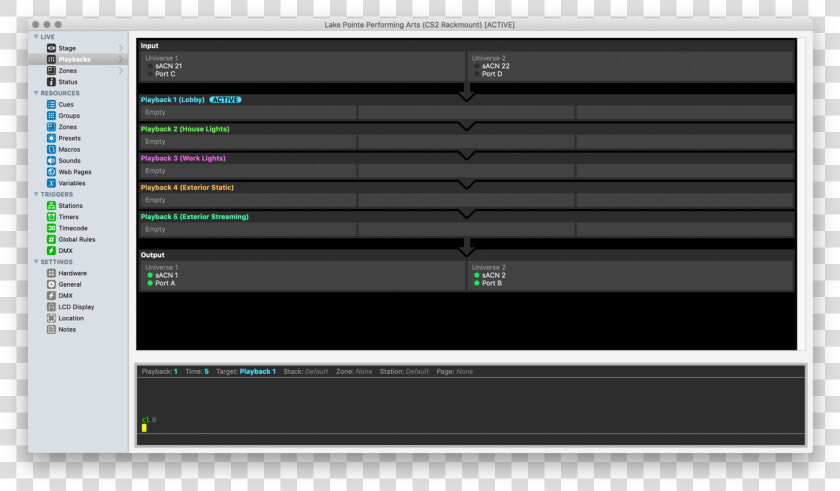Click the Port C input indicator

coord(150,74)
